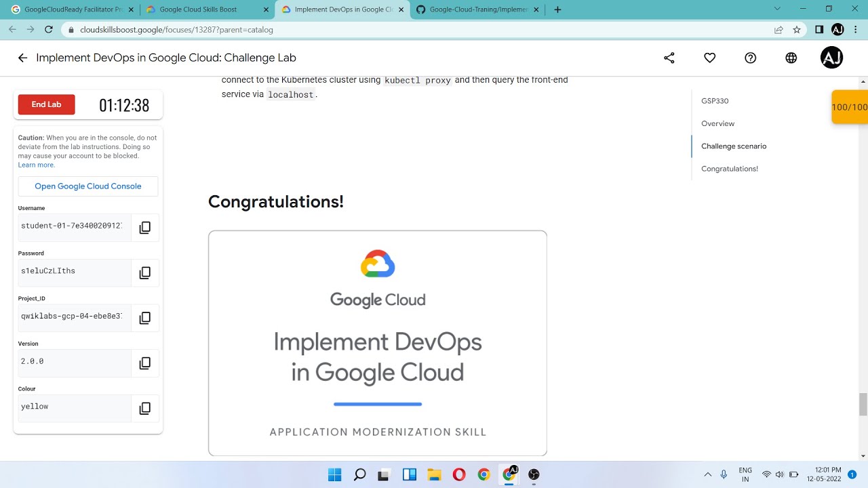Screen dimensions: 868x488
Task: Copy the Password value
Action: (x=145, y=273)
